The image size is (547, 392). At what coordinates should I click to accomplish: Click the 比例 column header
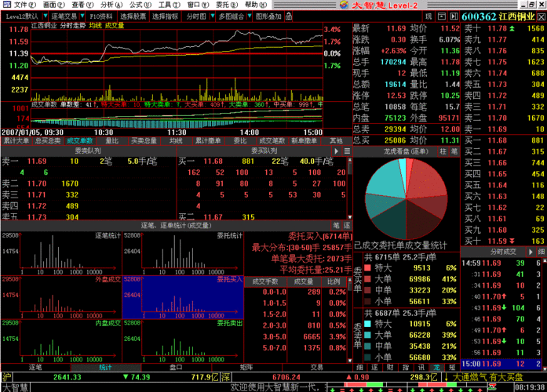334,281
